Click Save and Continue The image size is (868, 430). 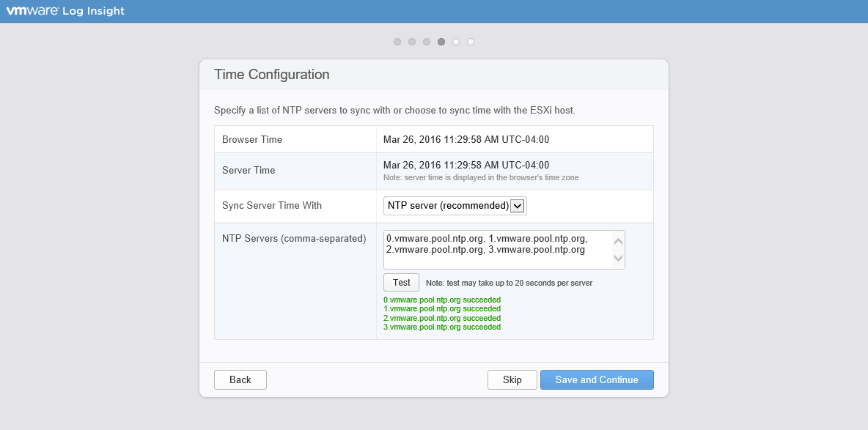point(597,379)
